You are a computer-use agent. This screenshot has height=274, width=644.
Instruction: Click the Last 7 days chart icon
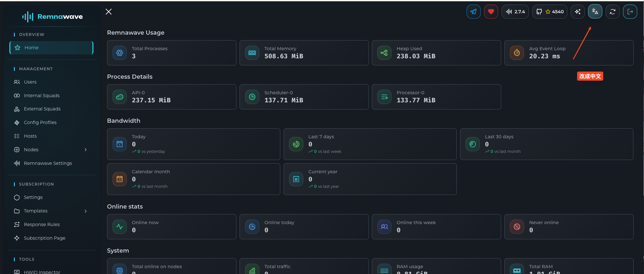click(x=296, y=144)
